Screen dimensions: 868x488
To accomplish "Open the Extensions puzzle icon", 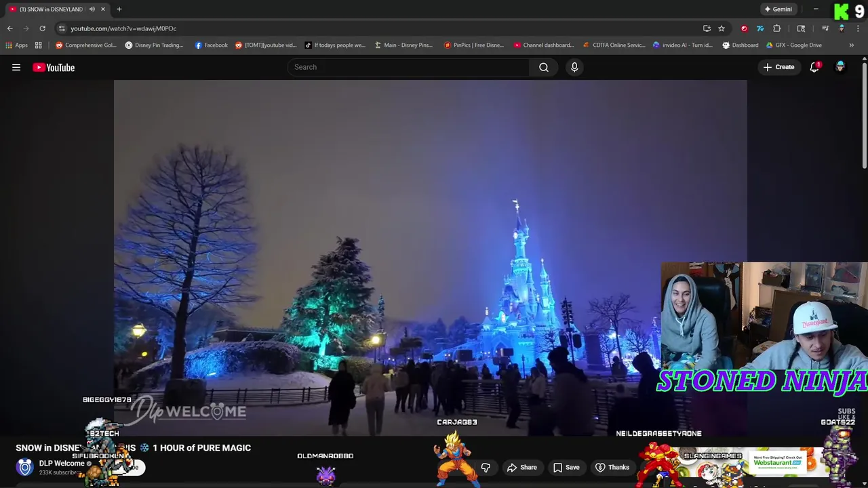I will pyautogui.click(x=777, y=28).
